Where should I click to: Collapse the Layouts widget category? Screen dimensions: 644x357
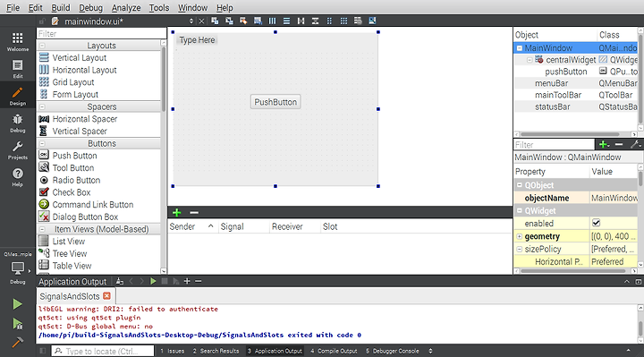coord(42,46)
